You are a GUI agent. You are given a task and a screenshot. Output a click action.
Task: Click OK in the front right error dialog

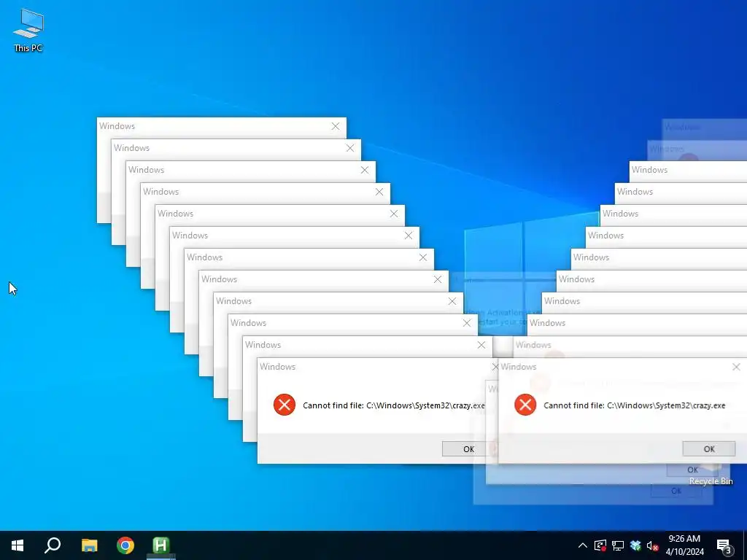709,448
